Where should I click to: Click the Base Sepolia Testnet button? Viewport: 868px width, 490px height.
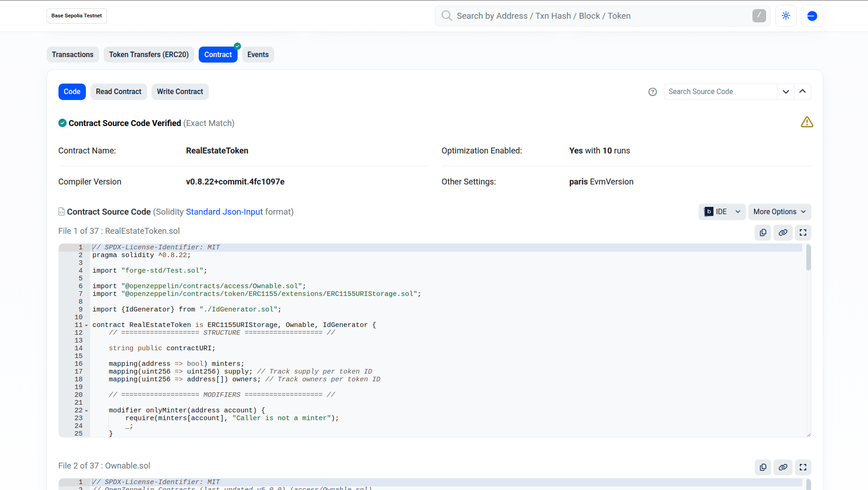[x=76, y=16]
